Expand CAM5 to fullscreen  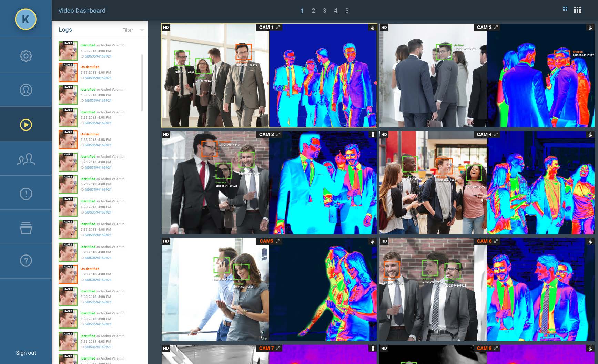point(277,241)
